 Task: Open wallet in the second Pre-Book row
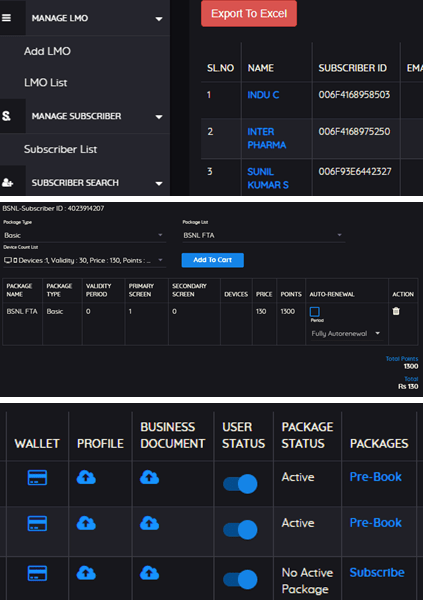coord(37,523)
